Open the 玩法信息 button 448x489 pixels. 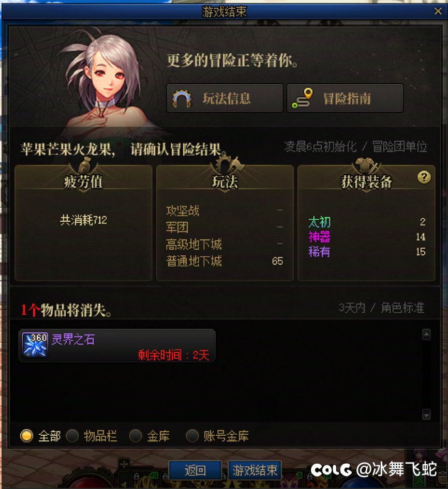click(x=225, y=98)
